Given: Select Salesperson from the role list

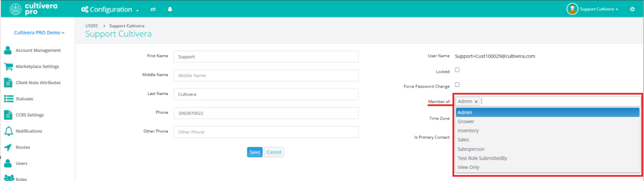Looking at the screenshot, I should (x=548, y=149).
